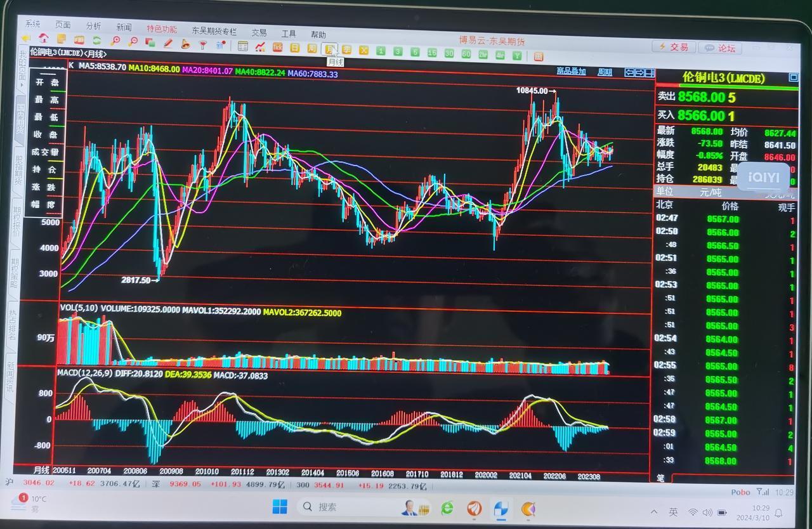Open the news icon labeled 新
This screenshot has width=812, height=529.
click(x=221, y=45)
